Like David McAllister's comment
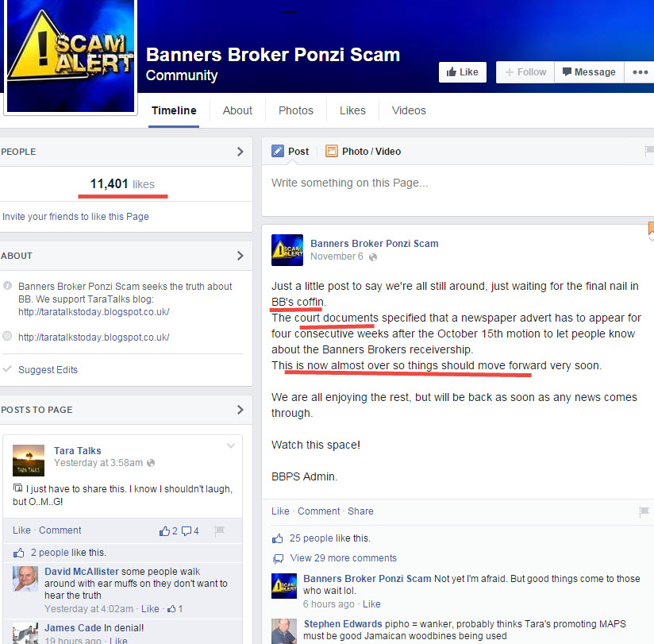Image resolution: width=654 pixels, height=644 pixels. tap(150, 609)
